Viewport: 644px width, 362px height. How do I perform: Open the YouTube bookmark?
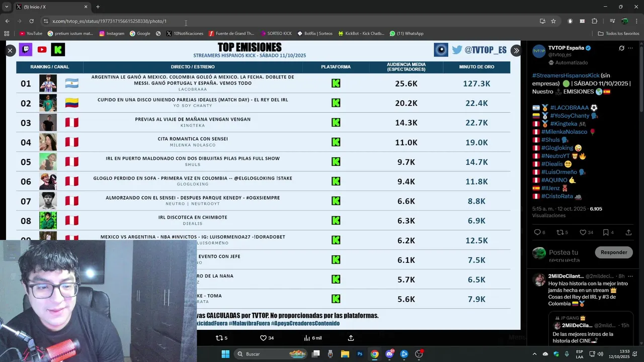click(31, 34)
